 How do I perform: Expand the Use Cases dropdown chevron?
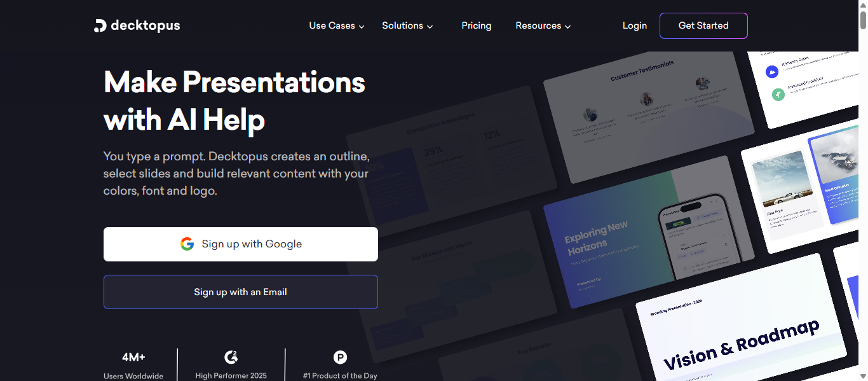click(362, 27)
